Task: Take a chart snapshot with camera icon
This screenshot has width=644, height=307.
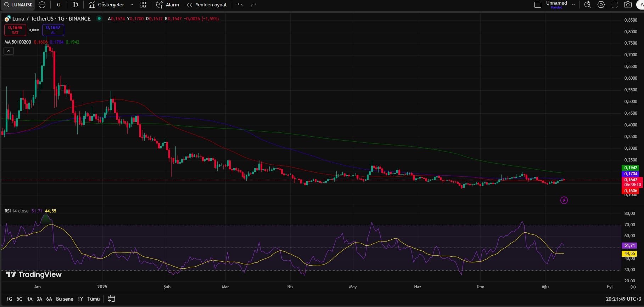Action: point(628,5)
